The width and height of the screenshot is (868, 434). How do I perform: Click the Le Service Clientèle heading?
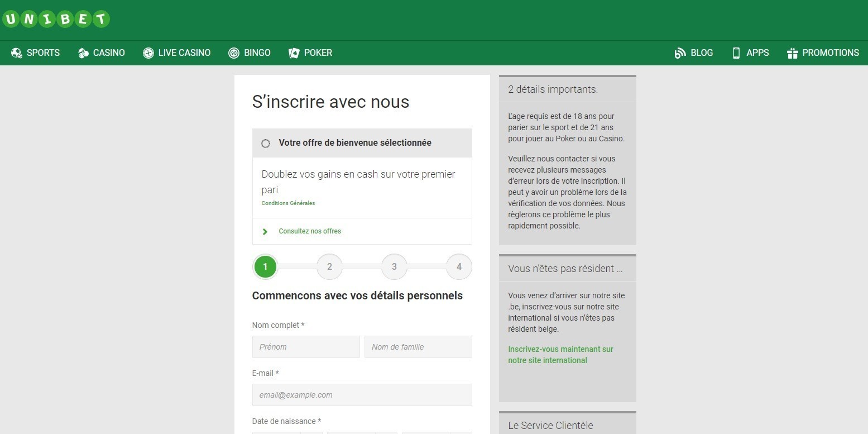coord(550,426)
